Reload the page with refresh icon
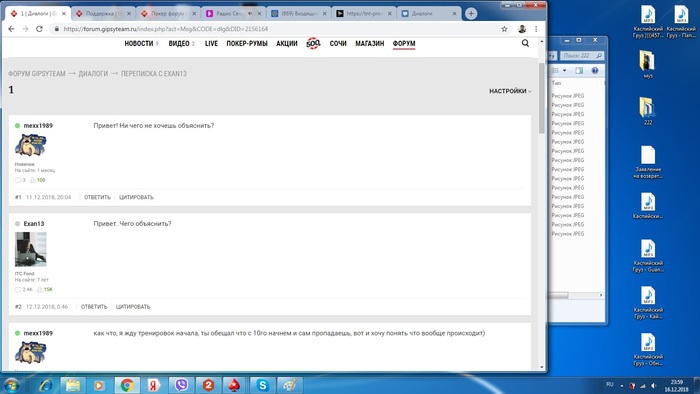 pyautogui.click(x=39, y=29)
